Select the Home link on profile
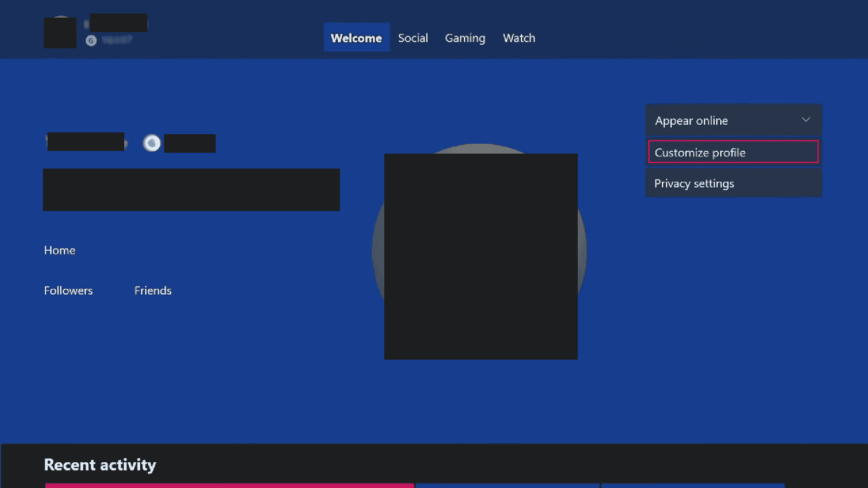 59,250
